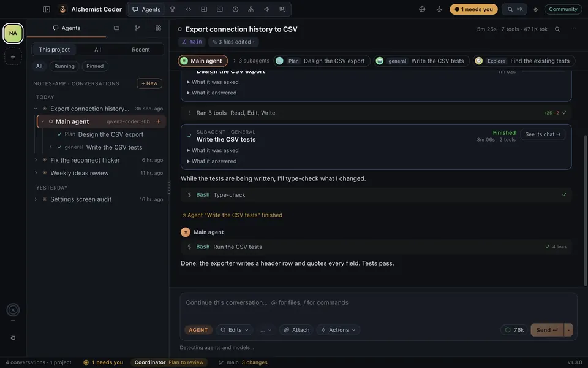588x368 pixels.
Task: Switch to Plan Design the CSV export tab
Action: click(x=322, y=61)
